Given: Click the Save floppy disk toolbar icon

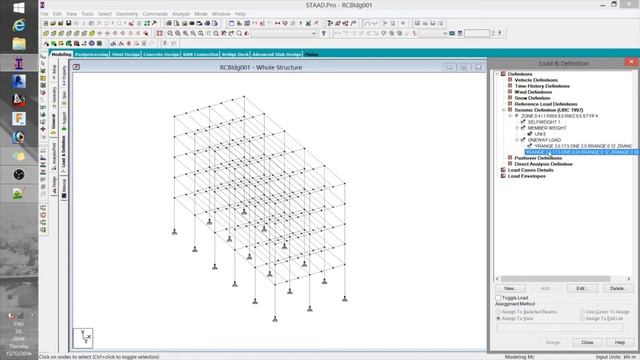Looking at the screenshot, I should point(69,23).
